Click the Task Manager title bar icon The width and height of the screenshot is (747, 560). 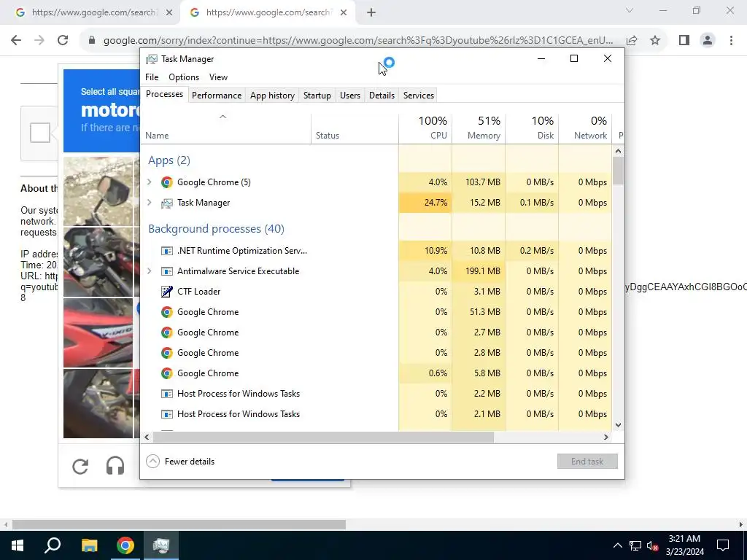click(x=152, y=59)
